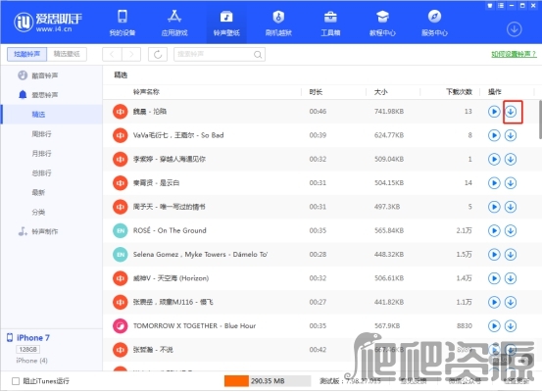Select the 铃声壁纸 ringtone wallpaper section
Screen dimensions: 542x392
226,23
